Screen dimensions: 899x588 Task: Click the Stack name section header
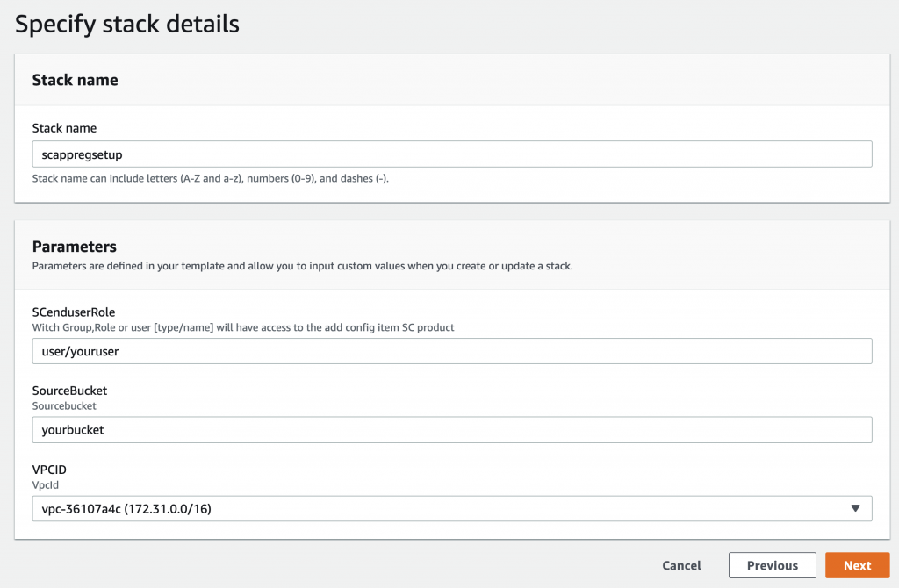(76, 79)
